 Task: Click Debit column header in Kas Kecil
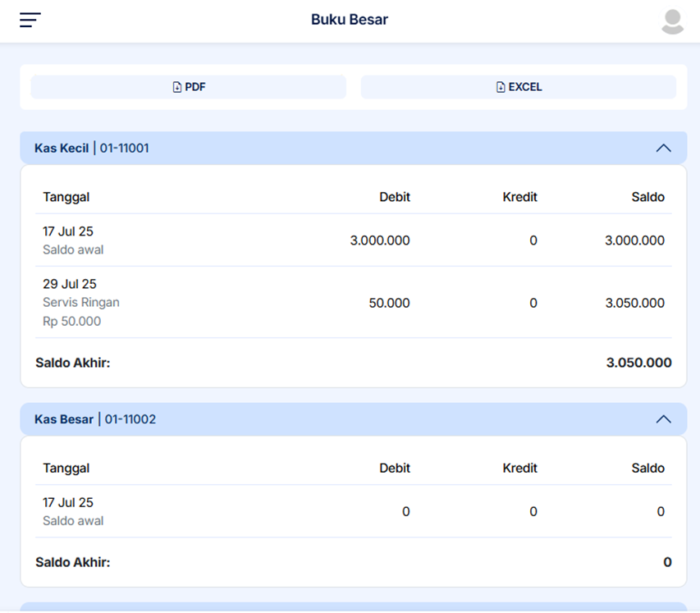[394, 197]
